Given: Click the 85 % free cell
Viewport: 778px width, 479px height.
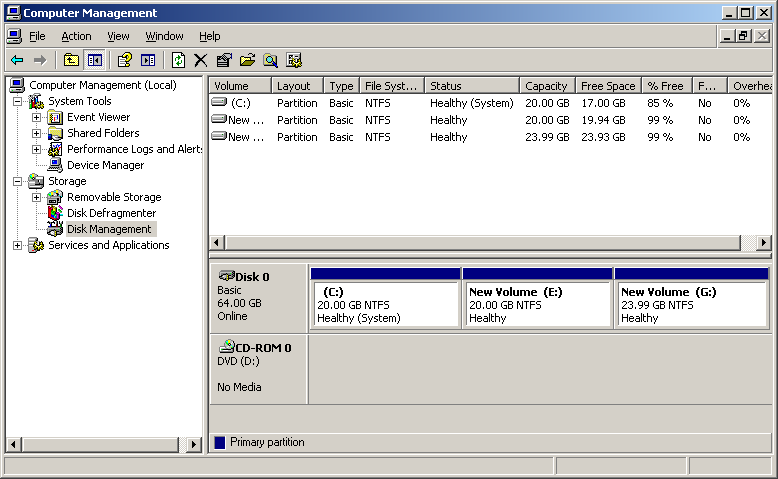Looking at the screenshot, I should (x=660, y=103).
